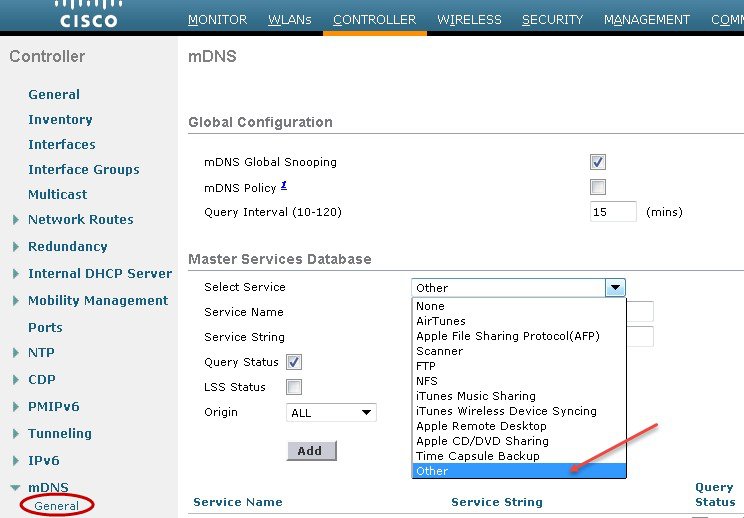The image size is (744, 518).
Task: Enable the mDNS Policy checkbox
Action: click(598, 187)
